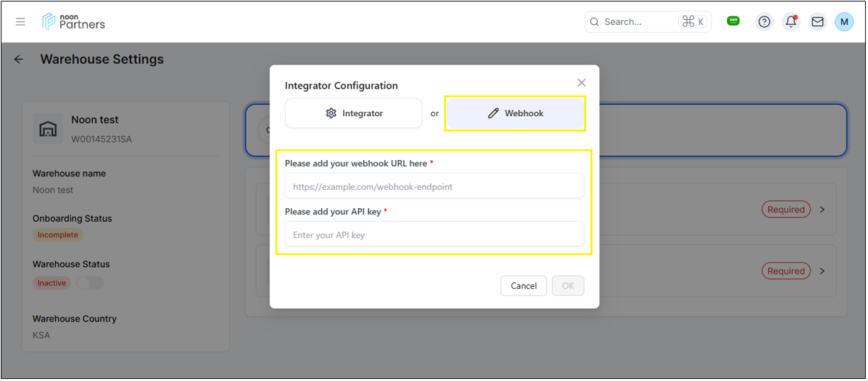
Task: Open the mail messages icon
Action: point(817,22)
